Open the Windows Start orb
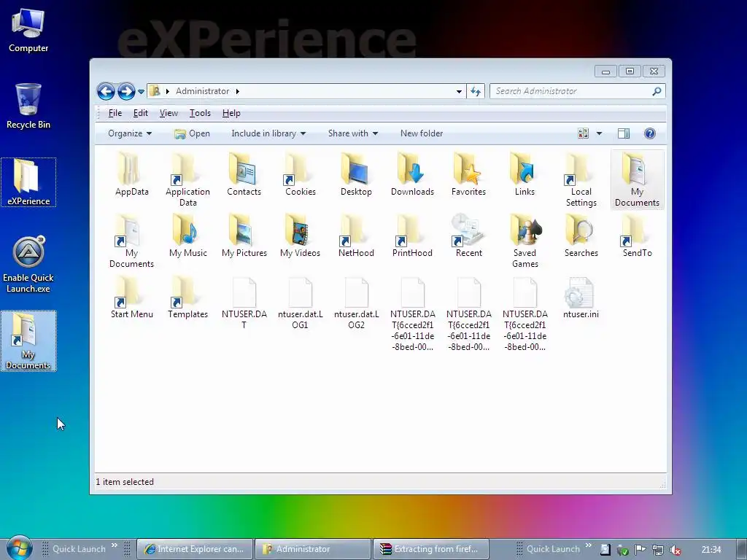This screenshot has height=560, width=747. click(20, 548)
